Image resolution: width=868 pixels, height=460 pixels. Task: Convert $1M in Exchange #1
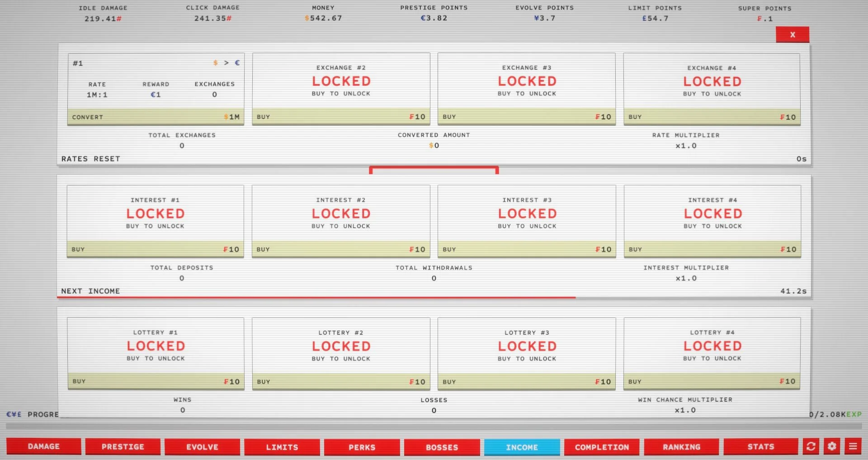coord(156,117)
